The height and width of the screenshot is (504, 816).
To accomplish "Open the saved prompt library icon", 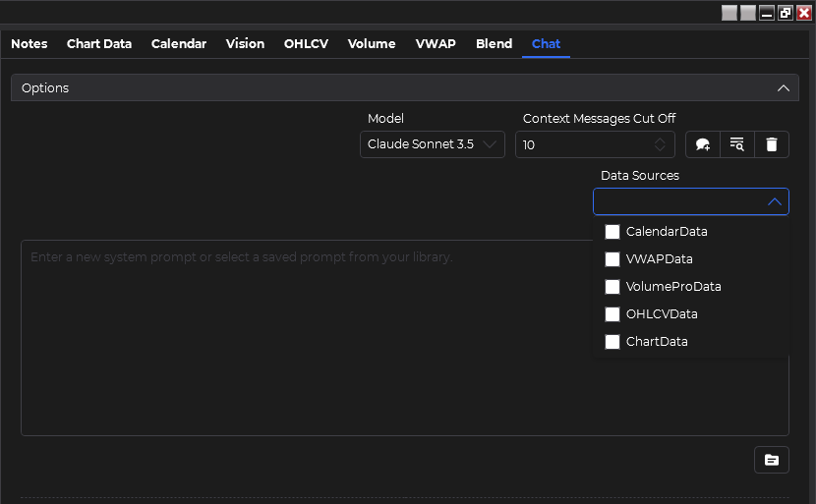I will click(771, 460).
